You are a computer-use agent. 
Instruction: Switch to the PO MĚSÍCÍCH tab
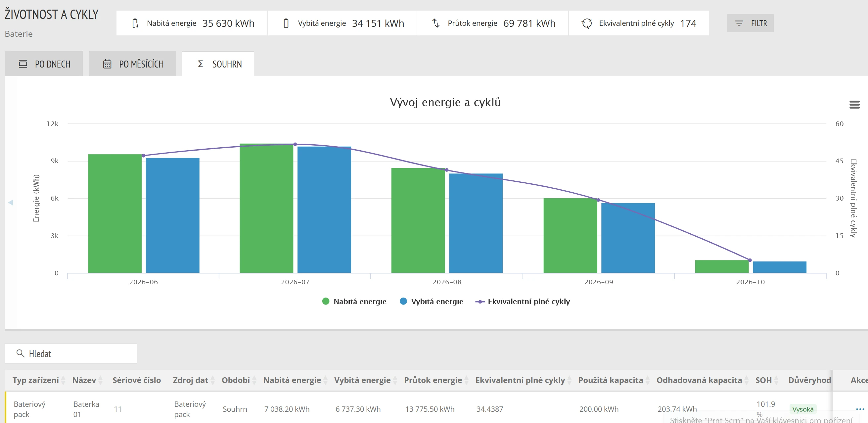click(x=132, y=64)
